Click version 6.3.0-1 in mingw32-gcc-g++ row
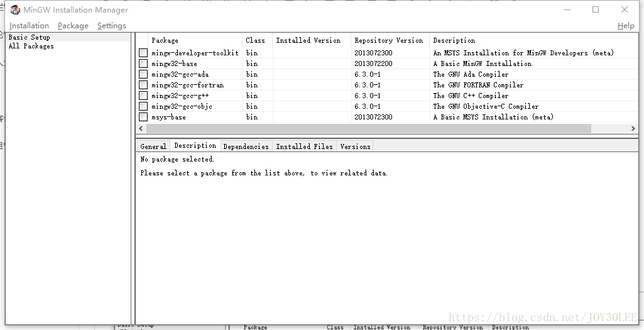Image resolution: width=644 pixels, height=330 pixels. click(x=368, y=96)
